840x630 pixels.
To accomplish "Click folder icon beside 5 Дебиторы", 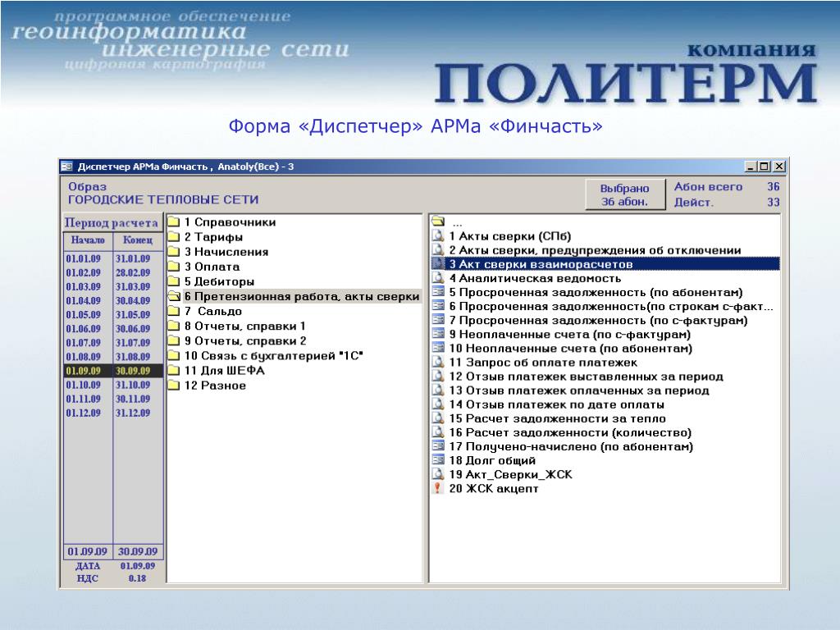I will pos(174,281).
